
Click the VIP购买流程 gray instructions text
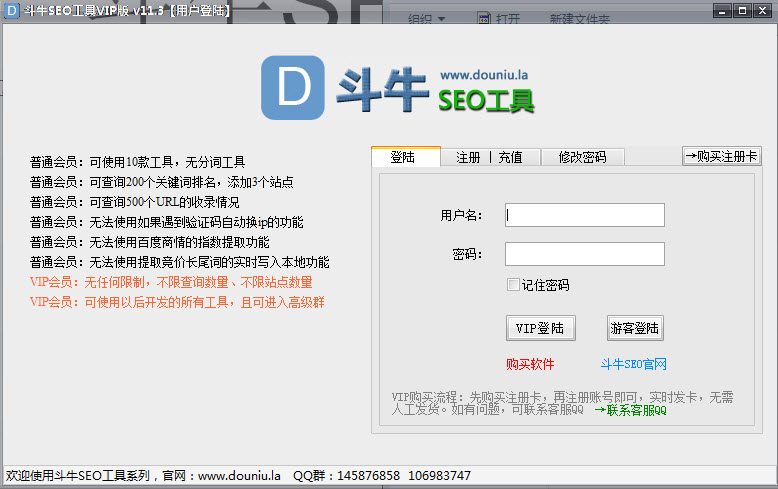562,403
